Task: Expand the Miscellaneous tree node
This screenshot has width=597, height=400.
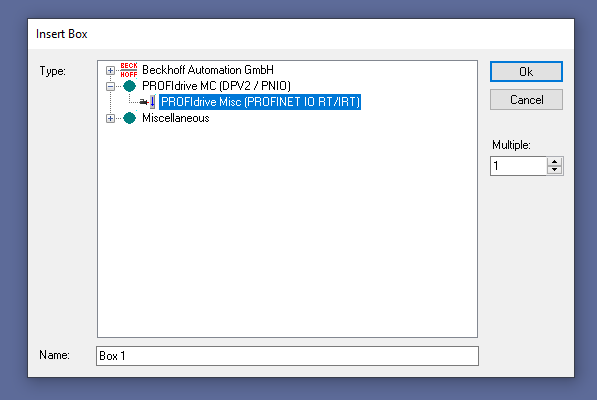Action: (x=110, y=118)
